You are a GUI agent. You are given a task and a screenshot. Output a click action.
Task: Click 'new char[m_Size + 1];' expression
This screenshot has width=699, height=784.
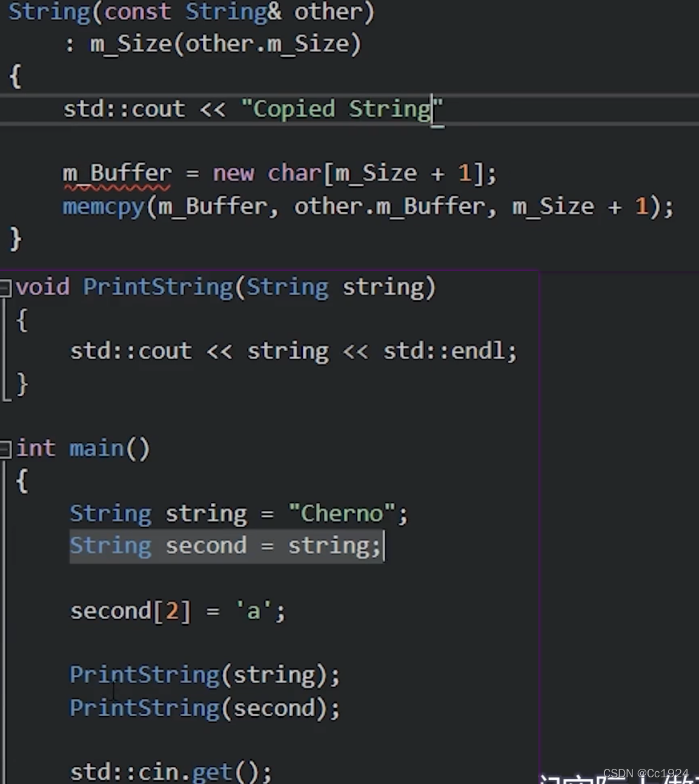pos(355,174)
